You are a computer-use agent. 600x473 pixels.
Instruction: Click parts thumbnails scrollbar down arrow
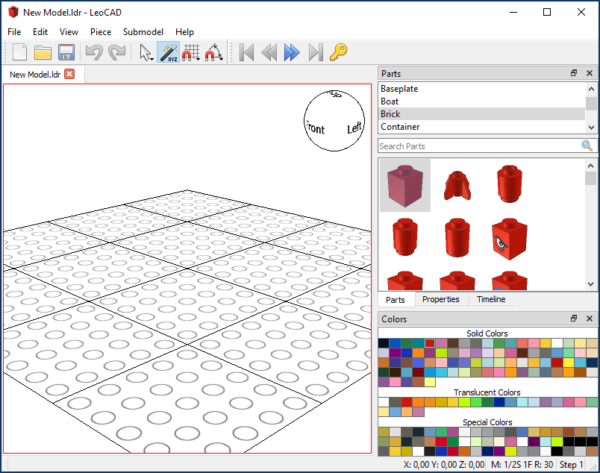pyautogui.click(x=590, y=284)
